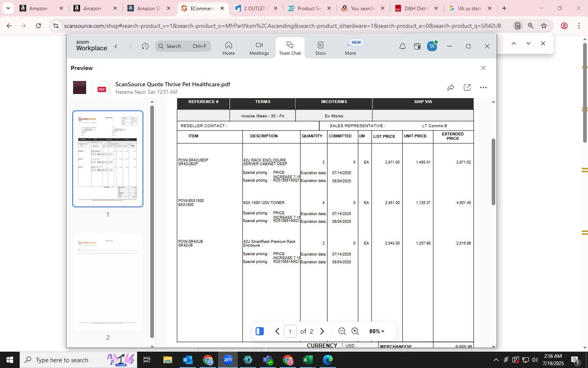Switch to D&H Distributing browser tab
Screen dimensions: 588x368
tap(417, 8)
